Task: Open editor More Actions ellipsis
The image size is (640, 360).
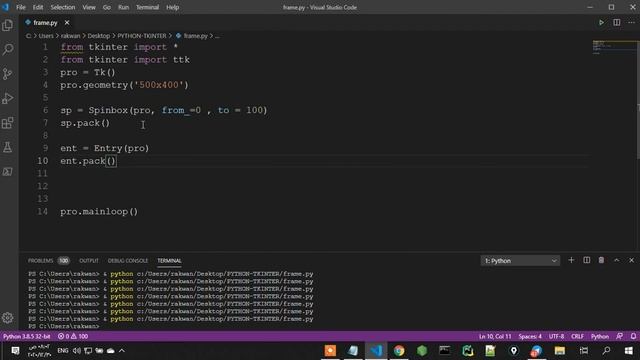Action: point(631,23)
